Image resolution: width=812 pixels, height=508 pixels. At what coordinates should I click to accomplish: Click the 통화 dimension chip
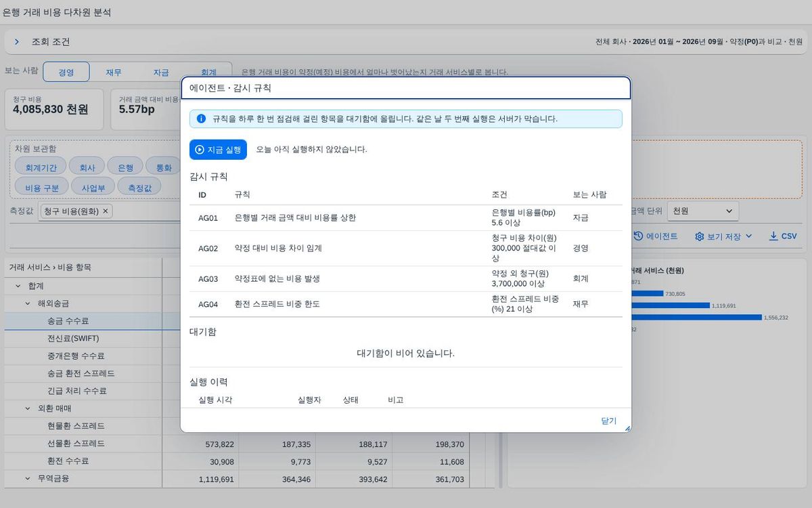164,167
